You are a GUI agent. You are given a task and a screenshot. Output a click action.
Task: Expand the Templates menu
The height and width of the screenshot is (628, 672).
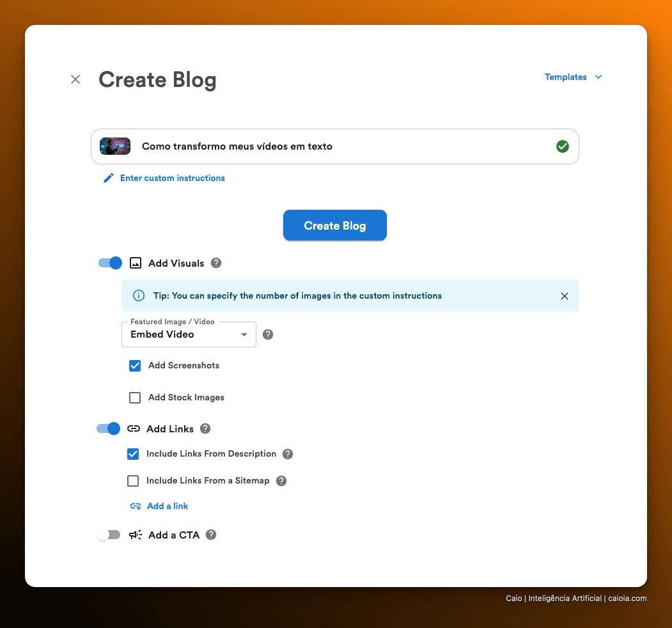coord(573,77)
